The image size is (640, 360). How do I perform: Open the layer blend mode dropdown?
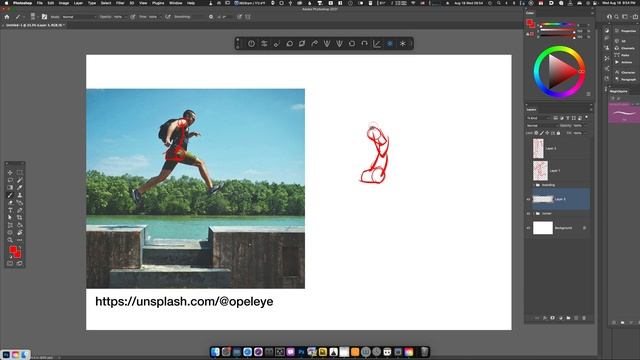tap(542, 126)
